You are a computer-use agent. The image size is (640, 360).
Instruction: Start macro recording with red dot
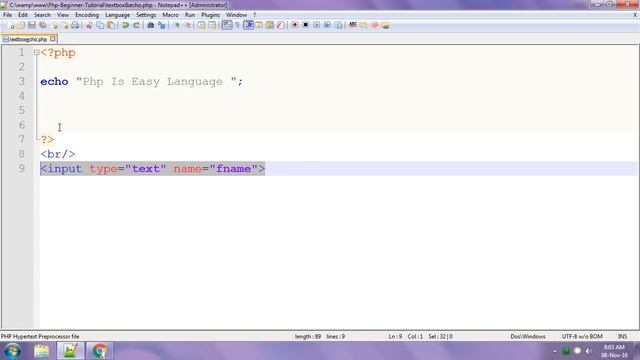tap(295, 25)
